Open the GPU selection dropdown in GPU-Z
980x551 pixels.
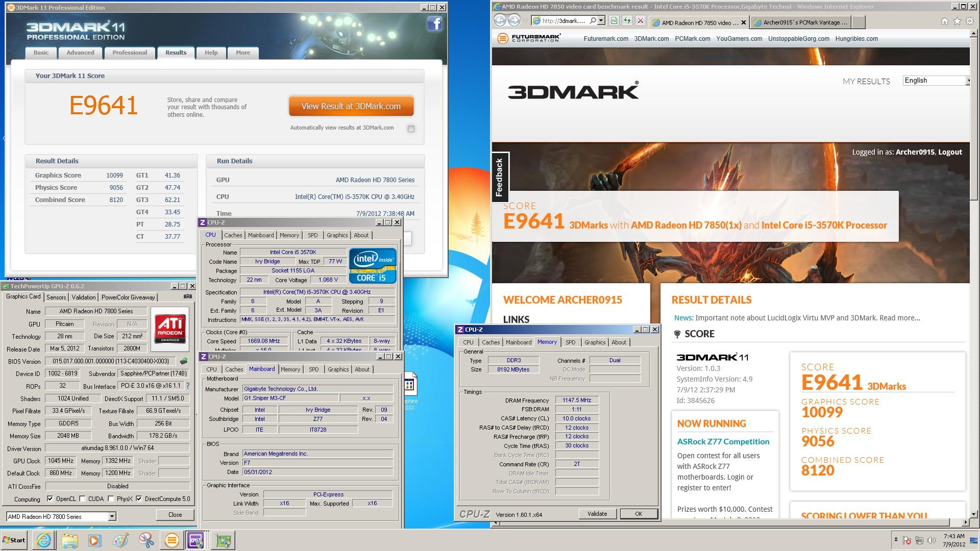click(112, 517)
